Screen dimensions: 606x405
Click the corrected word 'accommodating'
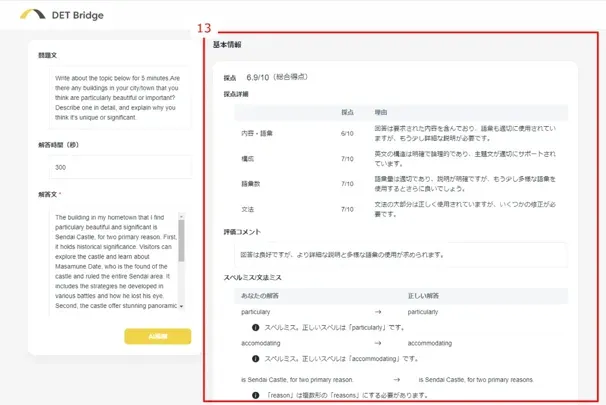click(x=429, y=343)
